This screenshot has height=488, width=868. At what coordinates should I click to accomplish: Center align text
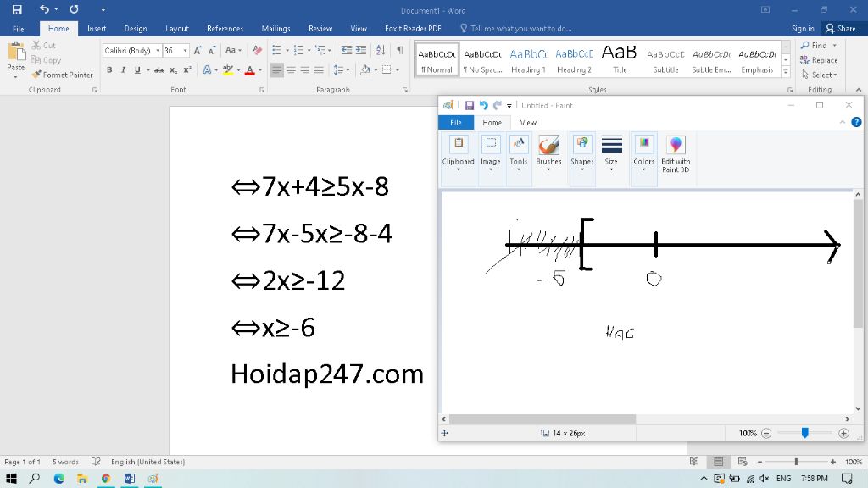[291, 69]
